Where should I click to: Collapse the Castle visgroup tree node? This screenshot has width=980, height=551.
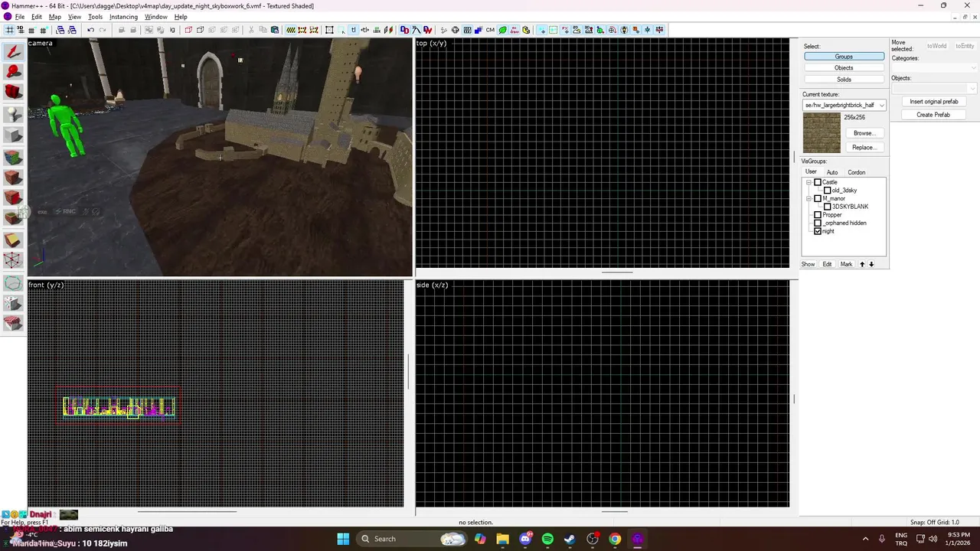point(808,182)
